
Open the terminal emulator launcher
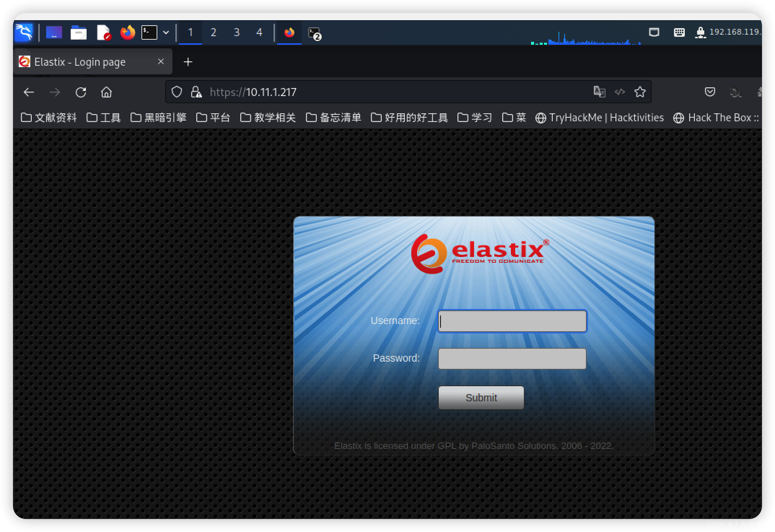point(149,32)
